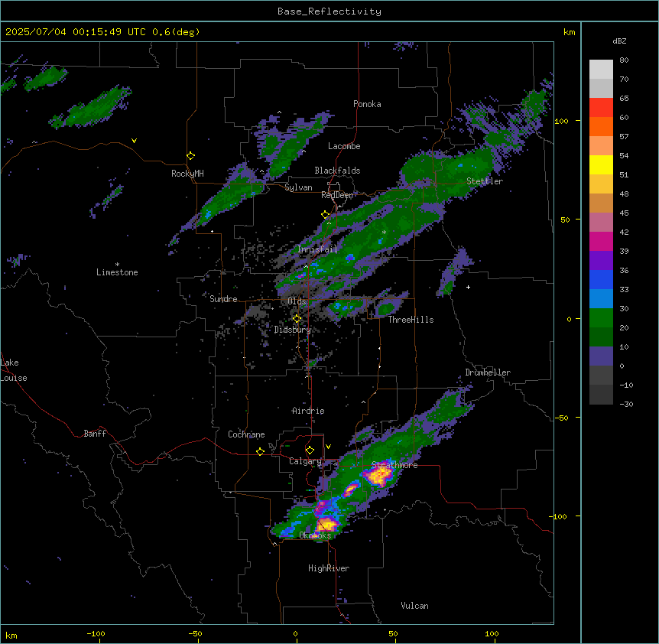This screenshot has height=644, width=659.
Task: Click the Blackfalds label
Action: tap(337, 171)
